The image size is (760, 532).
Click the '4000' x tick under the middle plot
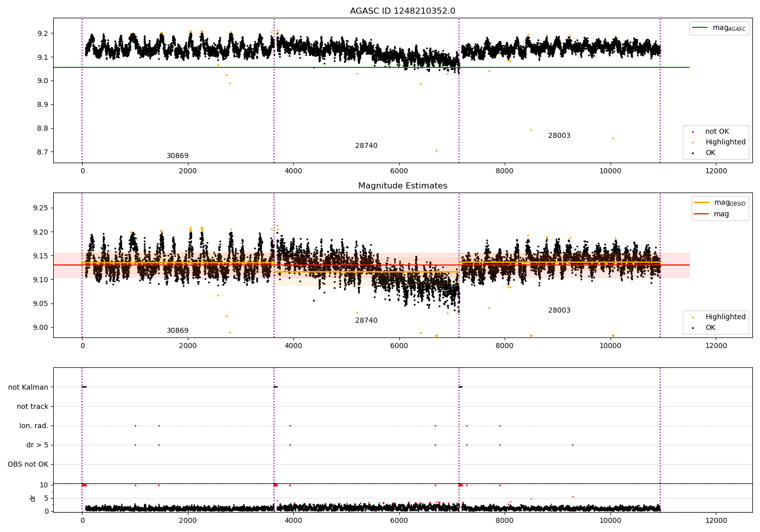[293, 346]
